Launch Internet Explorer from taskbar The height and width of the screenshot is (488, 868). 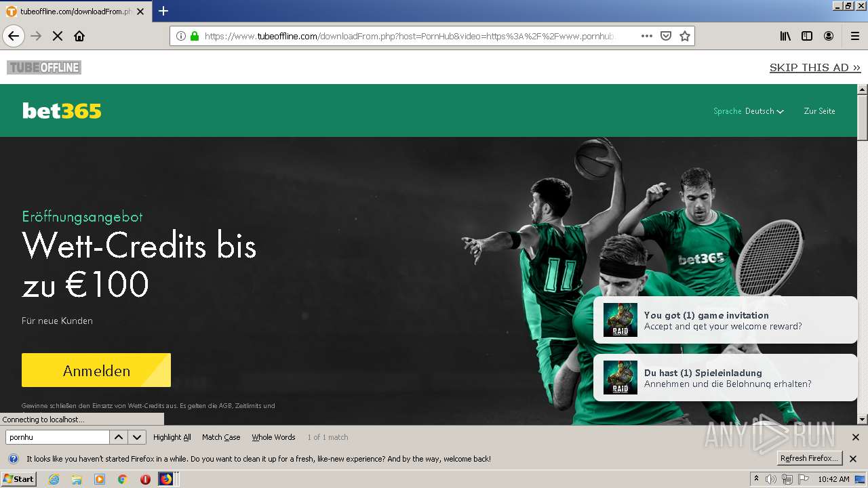[x=54, y=479]
